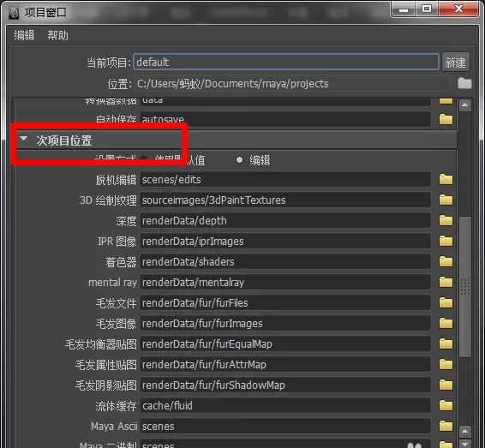Open folder browser for 3dPaintTextures row

coord(446,200)
